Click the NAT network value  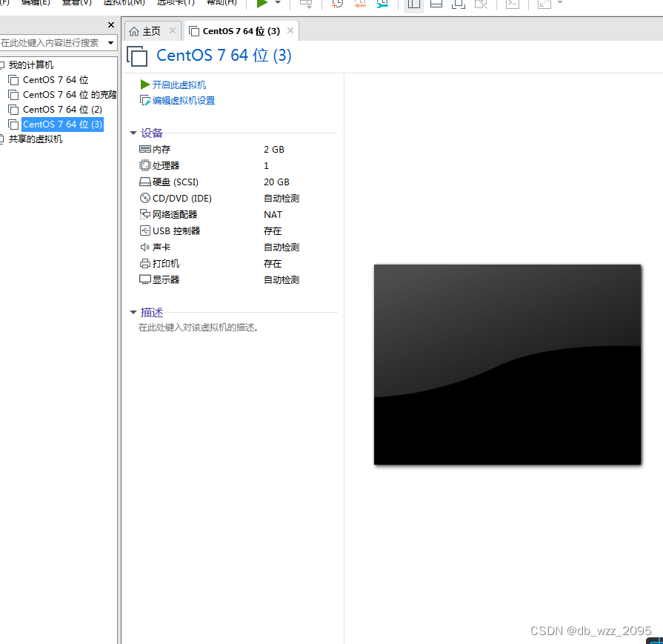tap(273, 214)
